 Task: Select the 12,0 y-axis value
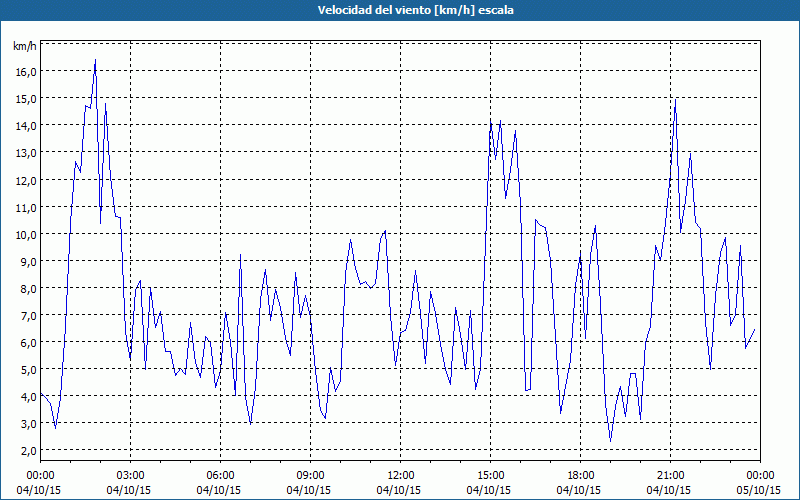[26, 180]
